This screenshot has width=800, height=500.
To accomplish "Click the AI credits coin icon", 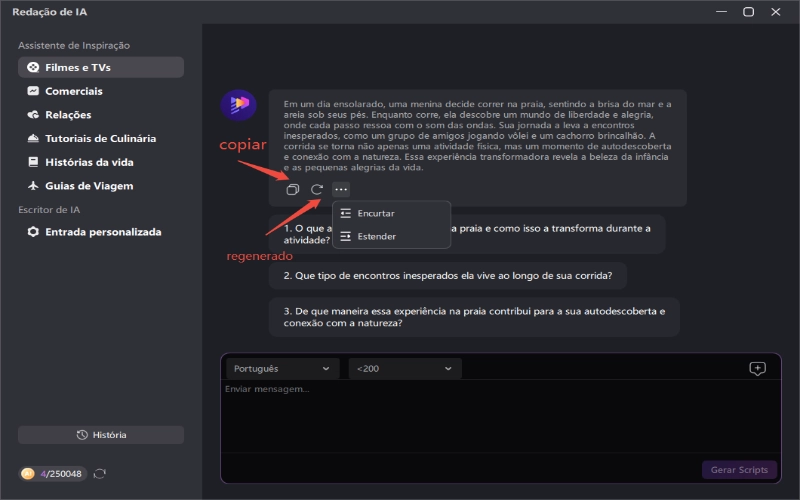I will point(28,473).
